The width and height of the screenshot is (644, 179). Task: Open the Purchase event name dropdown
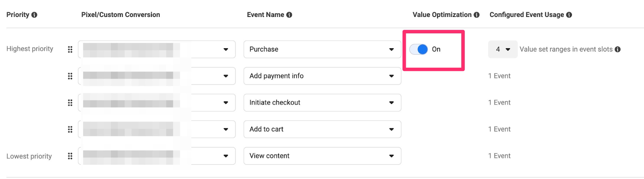(x=322, y=49)
